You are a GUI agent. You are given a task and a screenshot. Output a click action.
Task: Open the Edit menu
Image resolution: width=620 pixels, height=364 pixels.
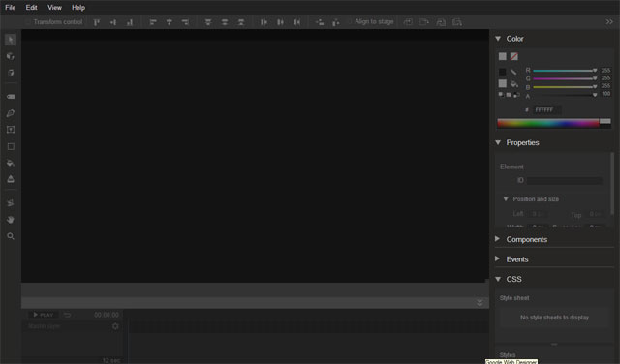point(31,8)
